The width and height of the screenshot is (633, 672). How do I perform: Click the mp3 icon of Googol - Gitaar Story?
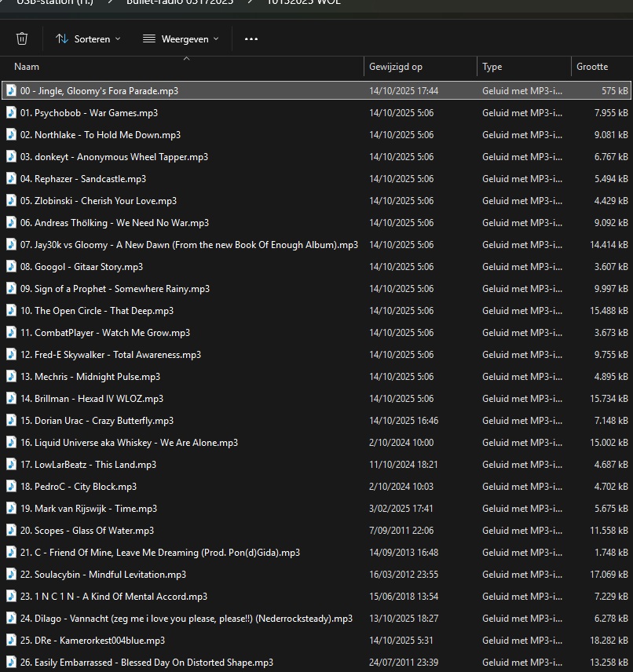[x=11, y=267]
